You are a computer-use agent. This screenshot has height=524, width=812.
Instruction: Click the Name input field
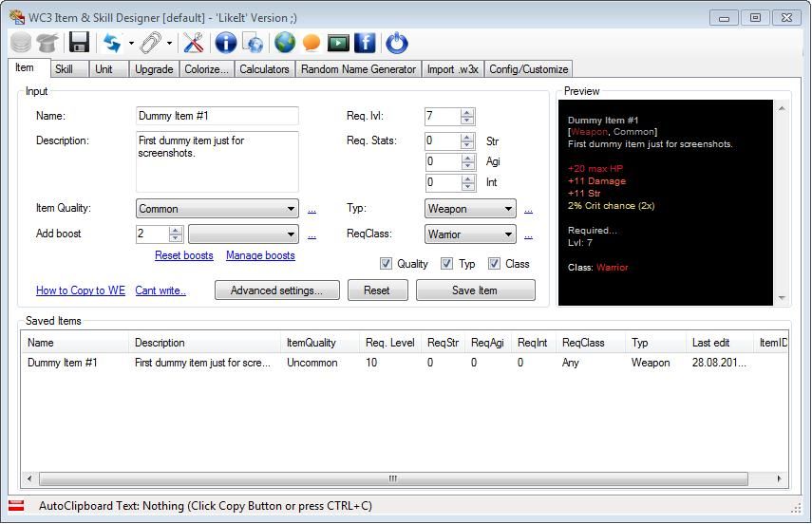click(217, 116)
